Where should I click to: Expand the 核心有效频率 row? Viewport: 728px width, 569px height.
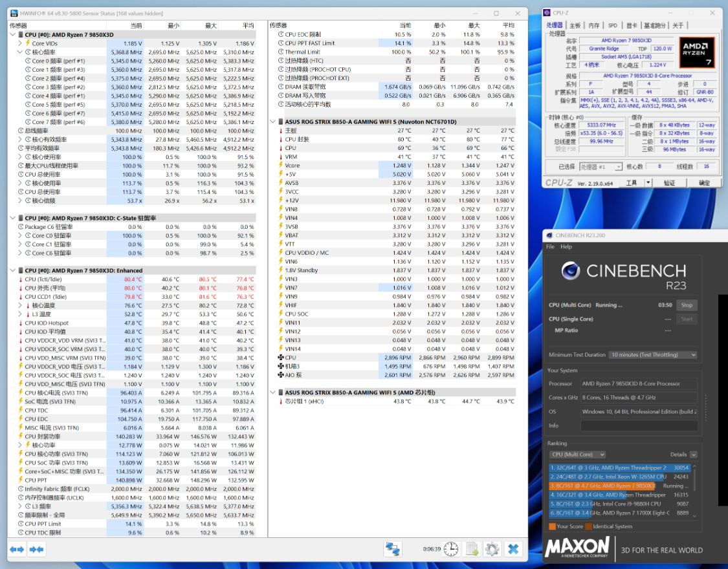(x=20, y=140)
